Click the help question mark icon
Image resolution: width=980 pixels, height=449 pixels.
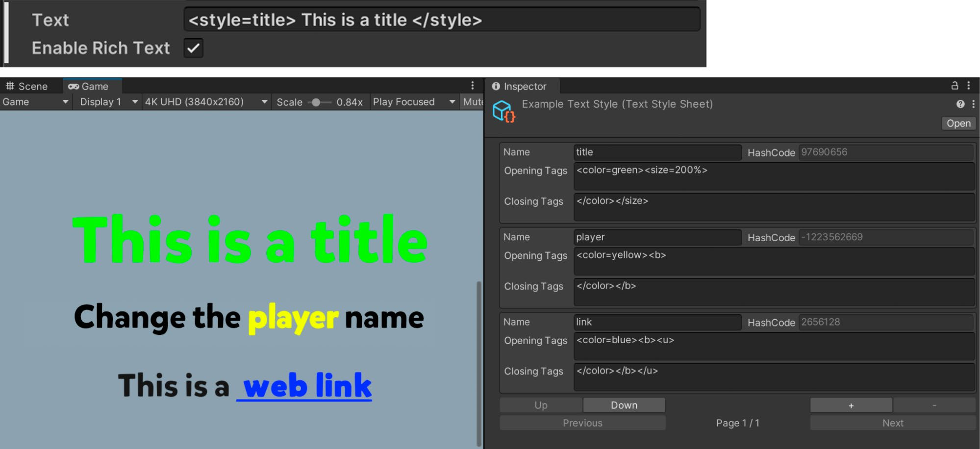click(x=960, y=104)
